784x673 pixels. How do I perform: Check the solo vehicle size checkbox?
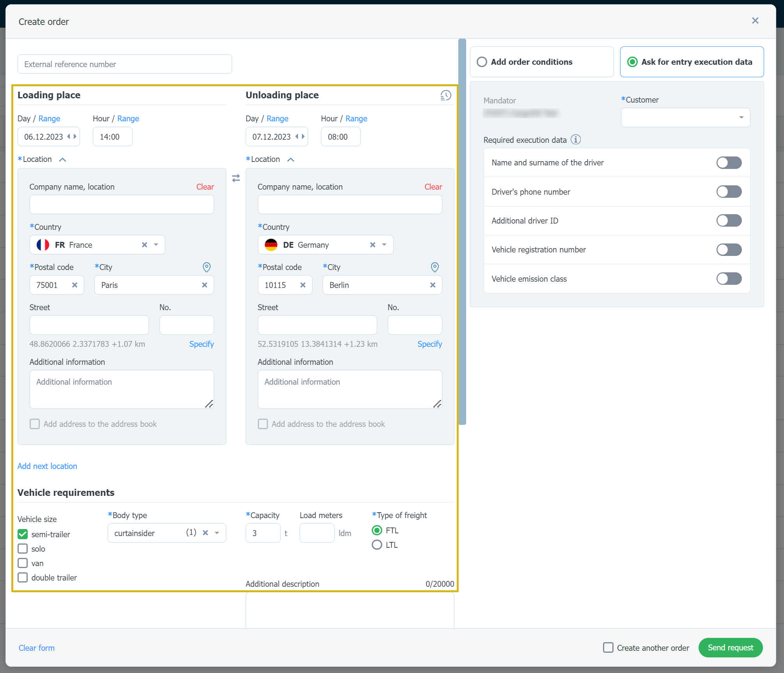(x=23, y=549)
